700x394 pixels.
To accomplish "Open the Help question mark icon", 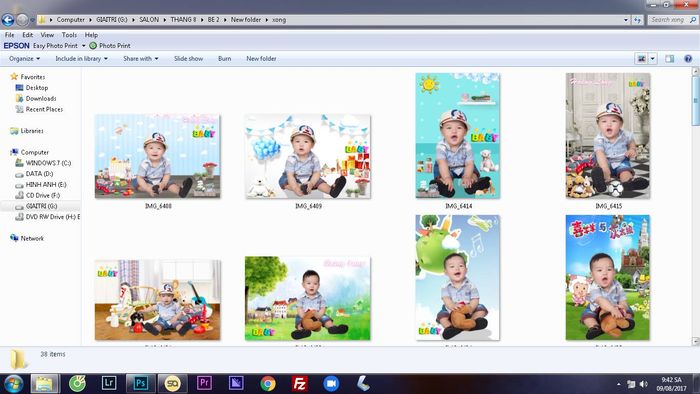I will [x=688, y=58].
